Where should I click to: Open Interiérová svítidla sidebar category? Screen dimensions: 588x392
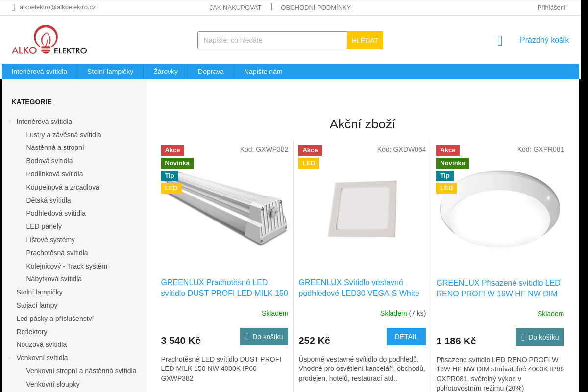(44, 122)
